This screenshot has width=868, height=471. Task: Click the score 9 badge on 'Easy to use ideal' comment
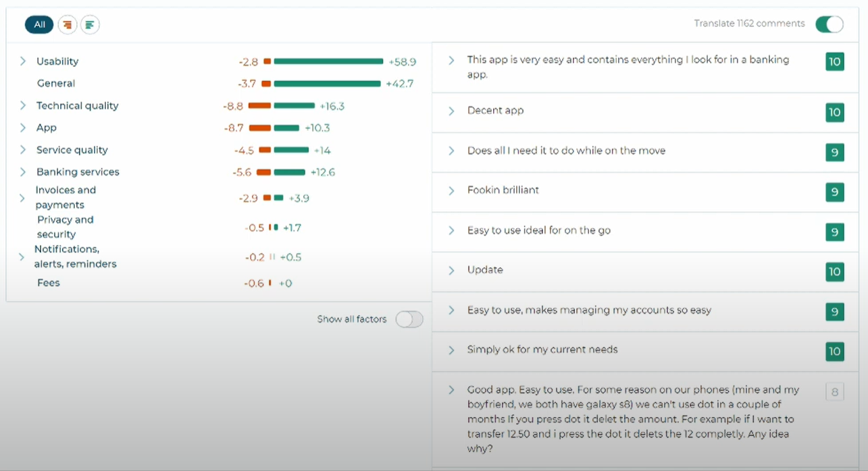click(835, 232)
